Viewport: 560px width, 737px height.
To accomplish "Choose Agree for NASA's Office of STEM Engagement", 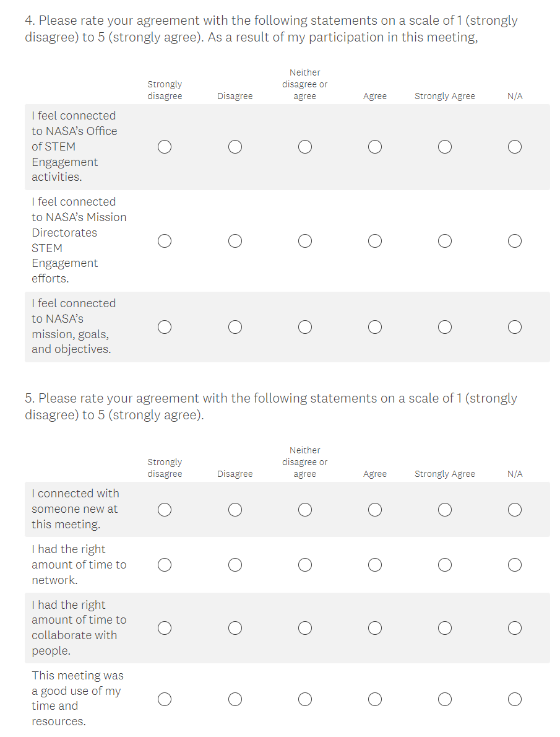I will click(374, 147).
